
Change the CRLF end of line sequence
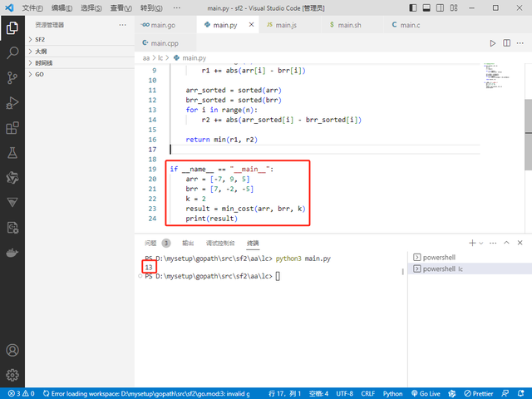coord(367,393)
